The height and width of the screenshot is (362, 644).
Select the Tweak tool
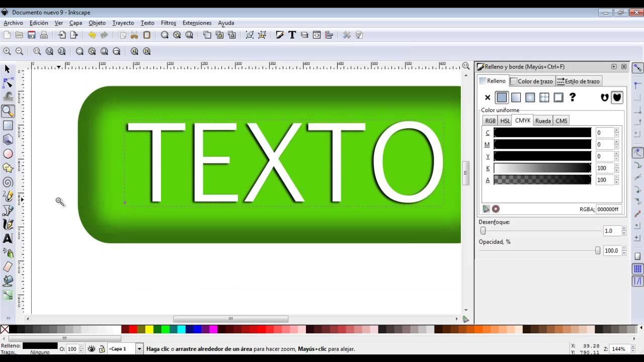8,97
